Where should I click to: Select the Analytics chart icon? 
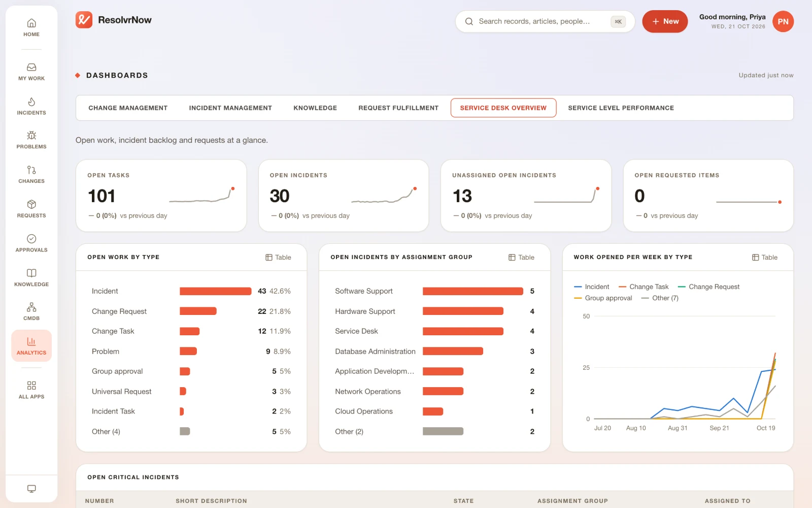(x=31, y=342)
